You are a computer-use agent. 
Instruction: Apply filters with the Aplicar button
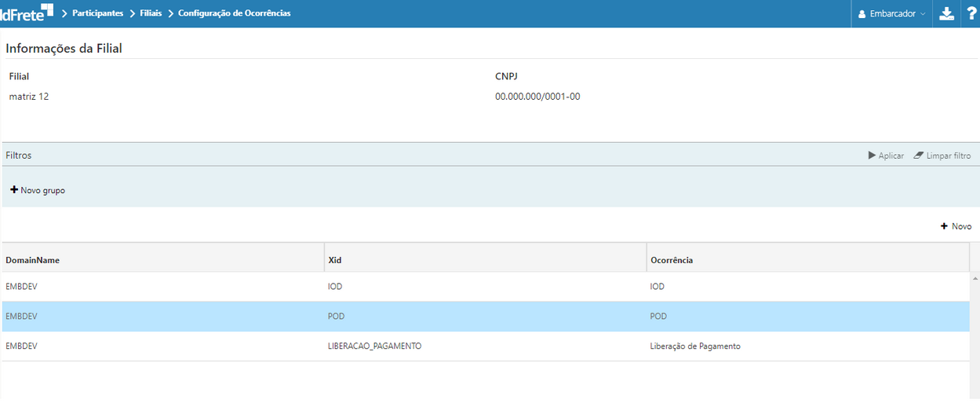coord(886,156)
